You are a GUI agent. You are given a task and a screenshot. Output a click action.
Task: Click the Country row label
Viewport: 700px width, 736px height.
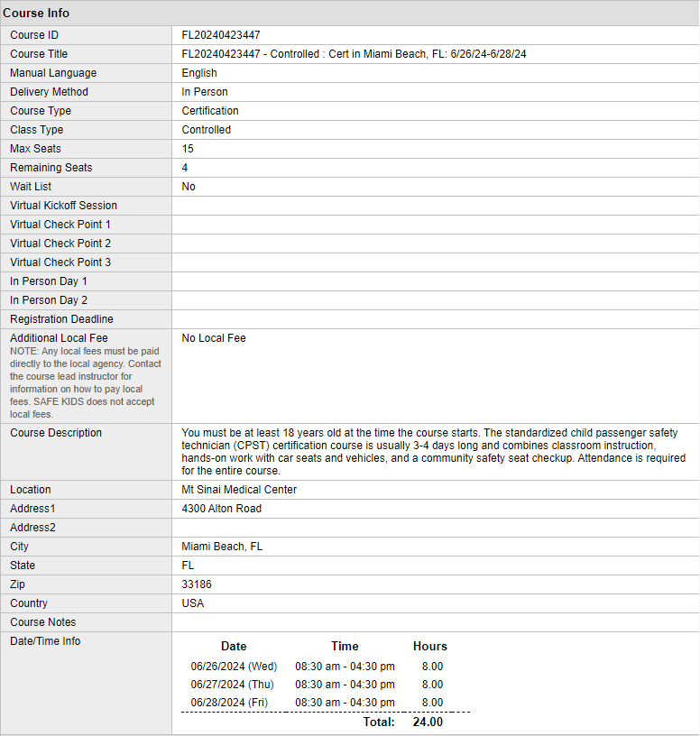click(x=29, y=603)
